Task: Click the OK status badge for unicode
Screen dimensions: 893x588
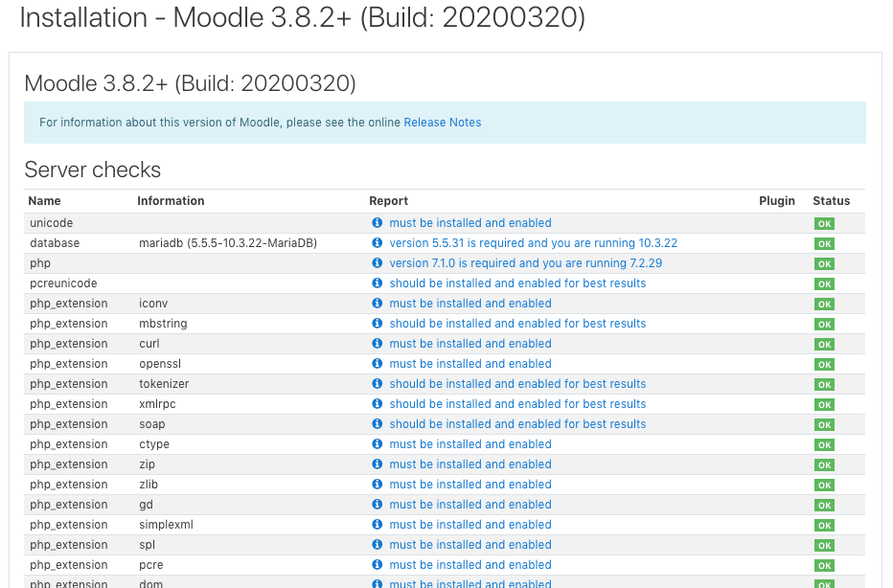Action: point(824,224)
